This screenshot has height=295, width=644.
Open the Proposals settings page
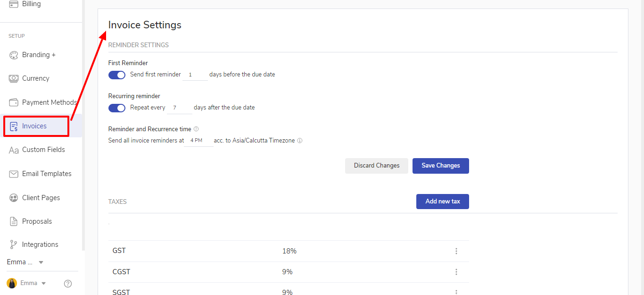pyautogui.click(x=37, y=221)
